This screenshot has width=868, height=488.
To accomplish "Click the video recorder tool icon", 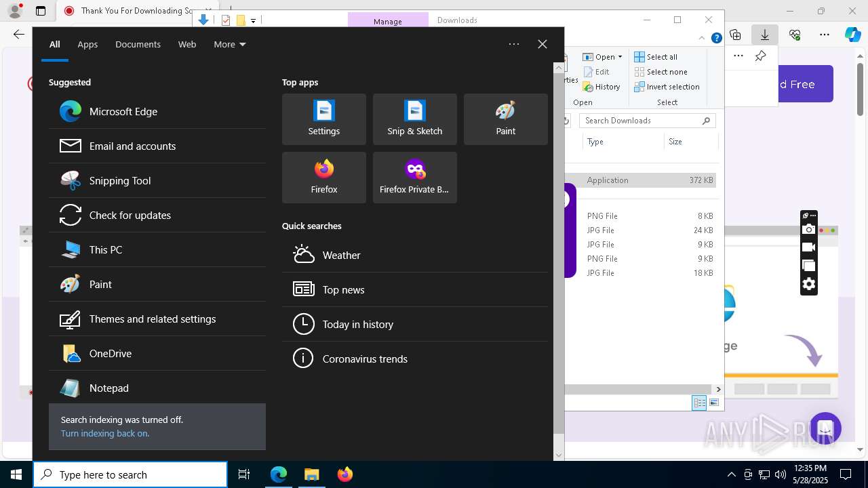I will pyautogui.click(x=808, y=247).
